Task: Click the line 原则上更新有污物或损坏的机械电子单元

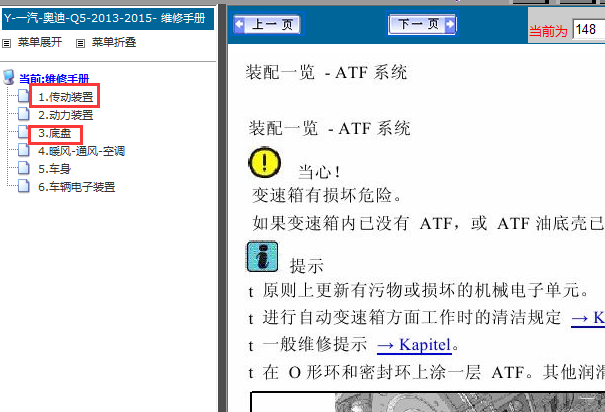Action: click(x=425, y=290)
